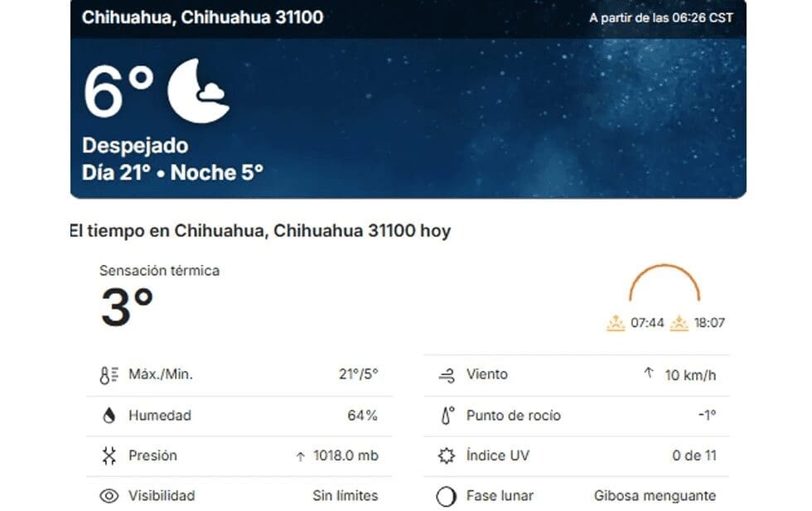Toggle the Humedad row details
Image resolution: width=812 pixels, height=511 pixels.
pos(240,414)
